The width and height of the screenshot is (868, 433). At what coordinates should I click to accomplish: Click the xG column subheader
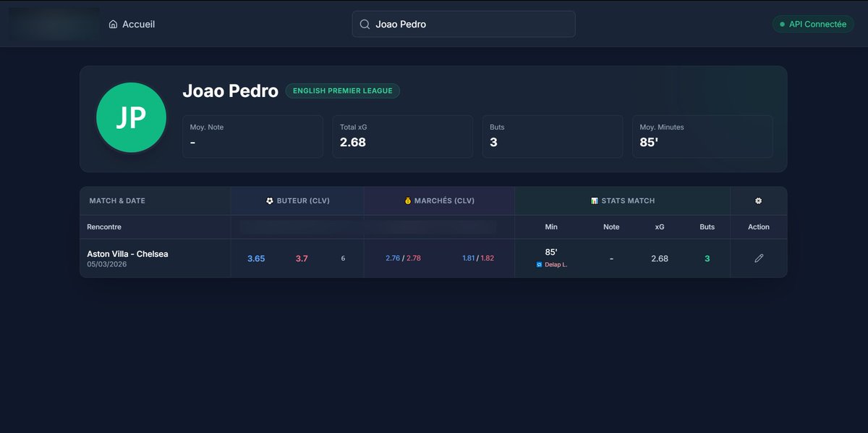(660, 227)
